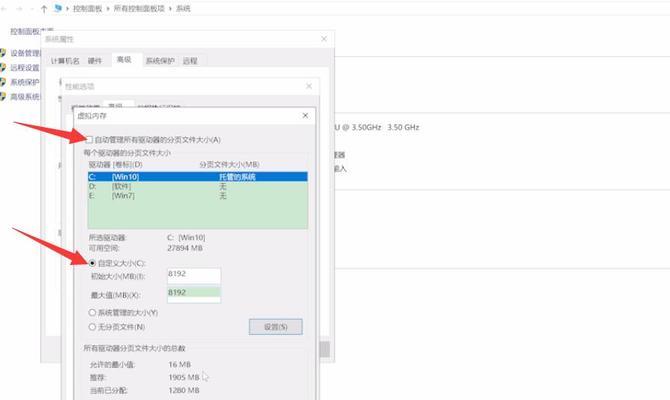Viewport: 670px width, 400px height.
Task: Select drive E: [Win7] in list
Action: point(197,196)
